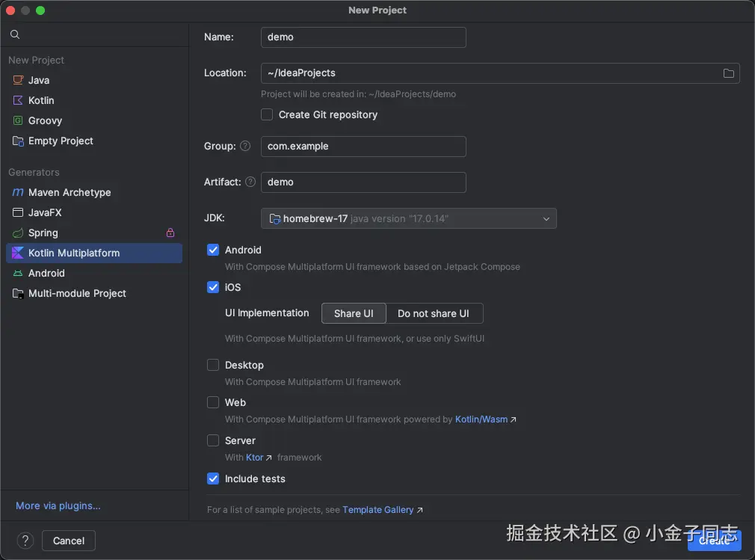Click the lock icon beside Spring
The image size is (755, 560).
(x=170, y=233)
